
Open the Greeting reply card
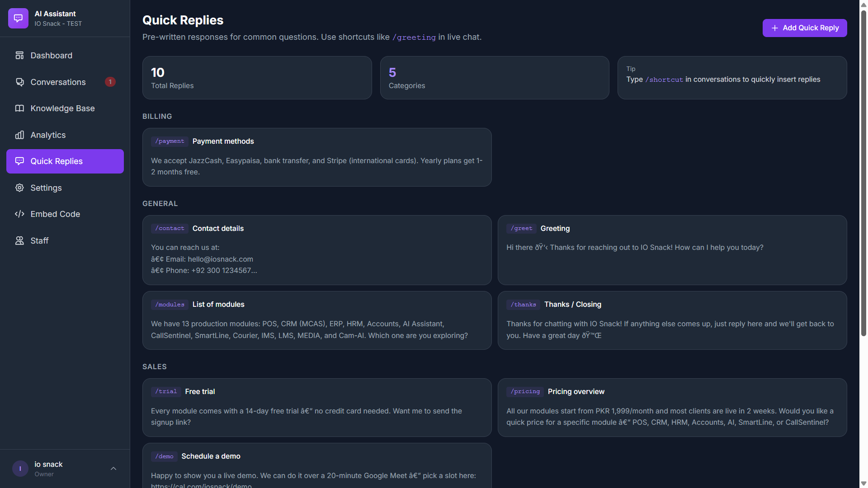pyautogui.click(x=672, y=250)
